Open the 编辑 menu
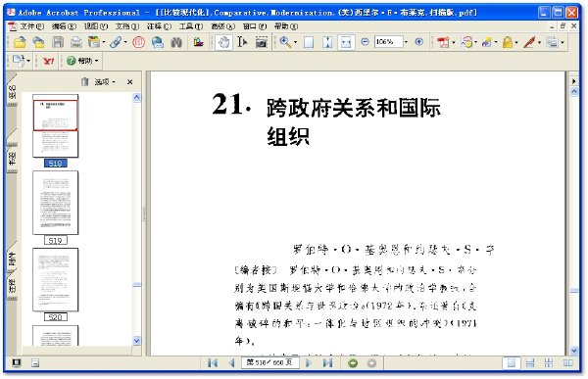The image size is (588, 379). point(64,26)
